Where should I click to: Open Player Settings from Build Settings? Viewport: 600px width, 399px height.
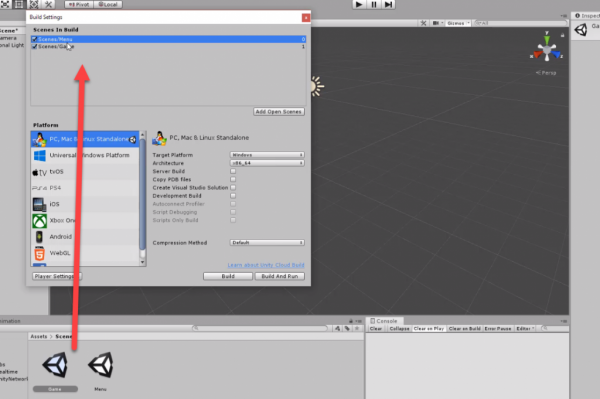[57, 276]
